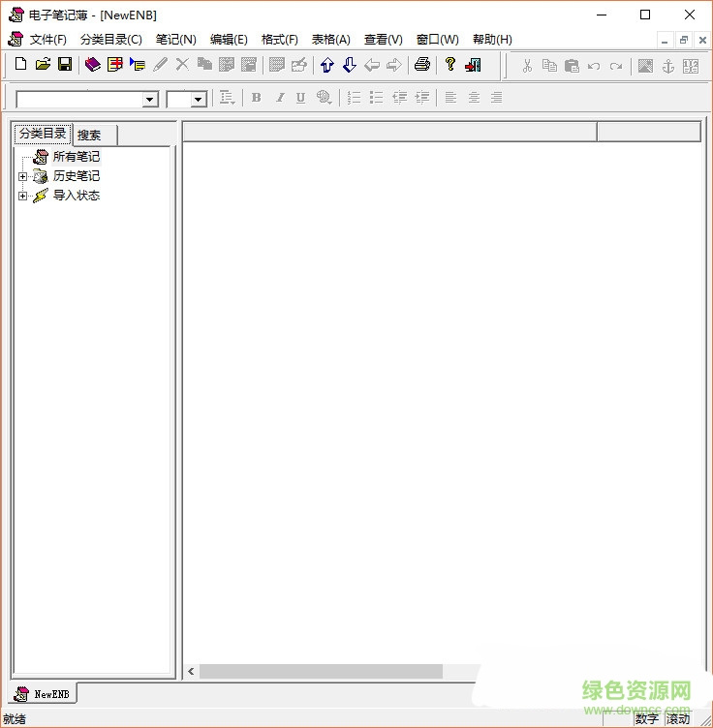Click the exit door icon
713x728 pixels.
click(473, 65)
